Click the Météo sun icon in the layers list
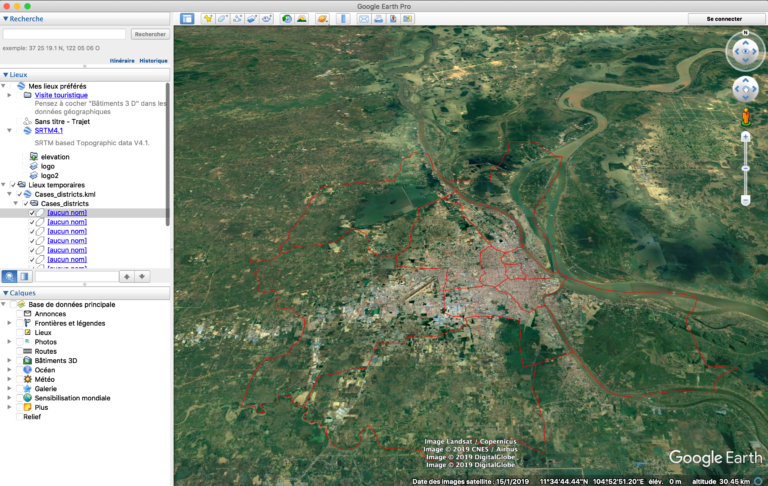The height and width of the screenshot is (486, 768). pos(27,379)
